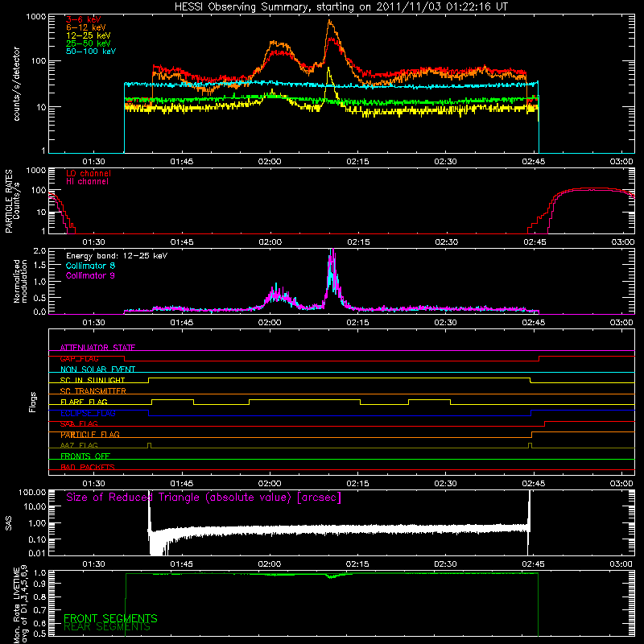Click the HI channel legend entry

(x=88, y=182)
